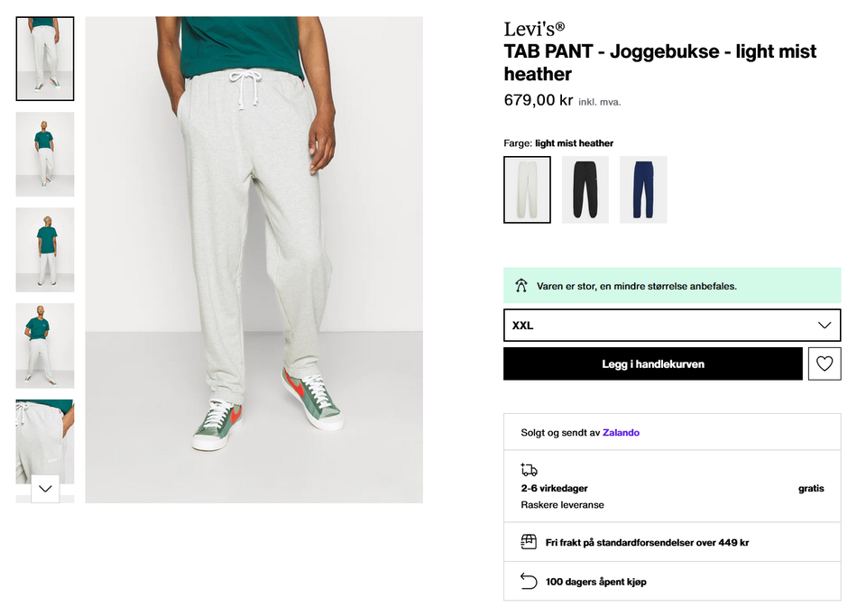Click the size recommendation hanger icon
The image size is (866, 616).
(x=521, y=286)
